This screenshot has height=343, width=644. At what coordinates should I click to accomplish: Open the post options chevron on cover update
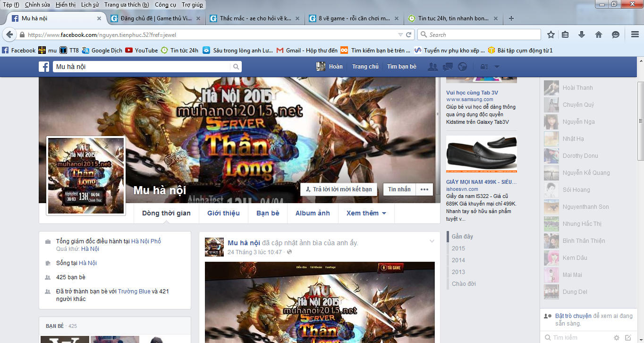pos(432,241)
